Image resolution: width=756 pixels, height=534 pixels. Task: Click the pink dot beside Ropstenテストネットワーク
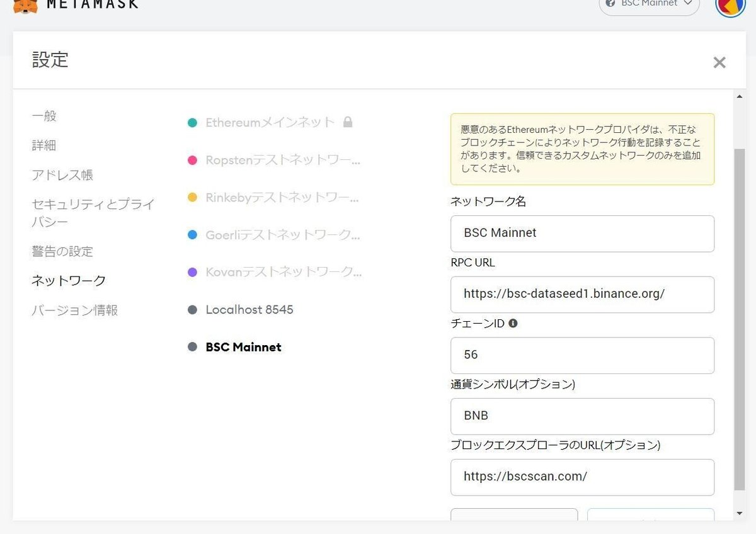coord(192,160)
